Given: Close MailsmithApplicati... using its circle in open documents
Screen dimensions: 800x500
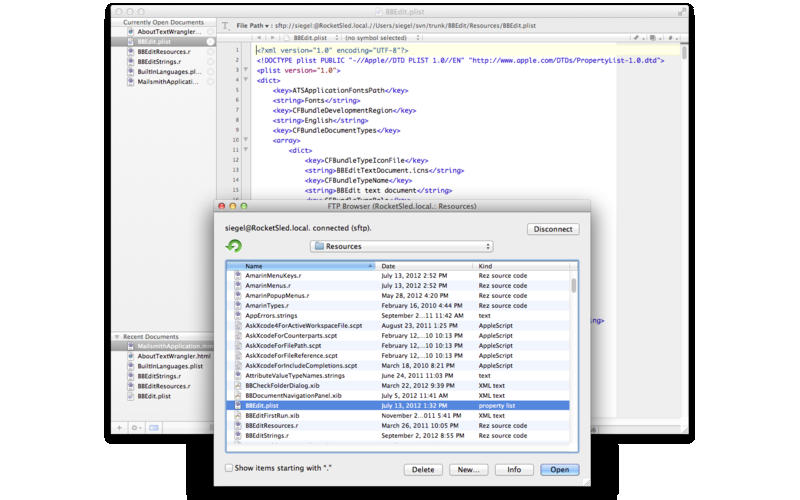Looking at the screenshot, I should 210,82.
